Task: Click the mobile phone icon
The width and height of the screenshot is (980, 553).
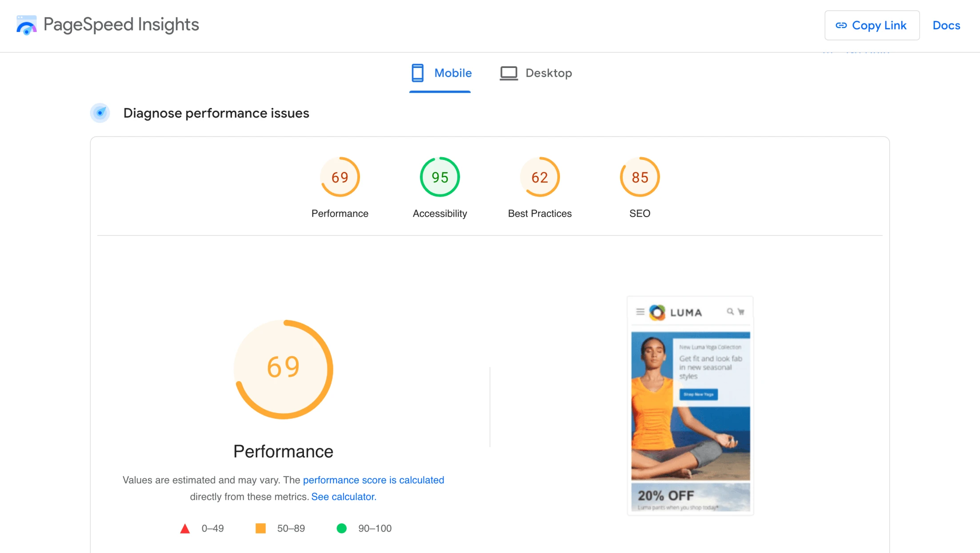Action: (x=417, y=73)
